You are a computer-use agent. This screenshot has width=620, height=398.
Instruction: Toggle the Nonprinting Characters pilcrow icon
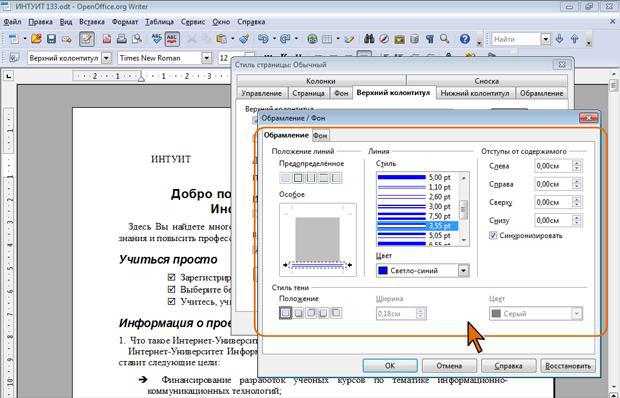coord(430,39)
